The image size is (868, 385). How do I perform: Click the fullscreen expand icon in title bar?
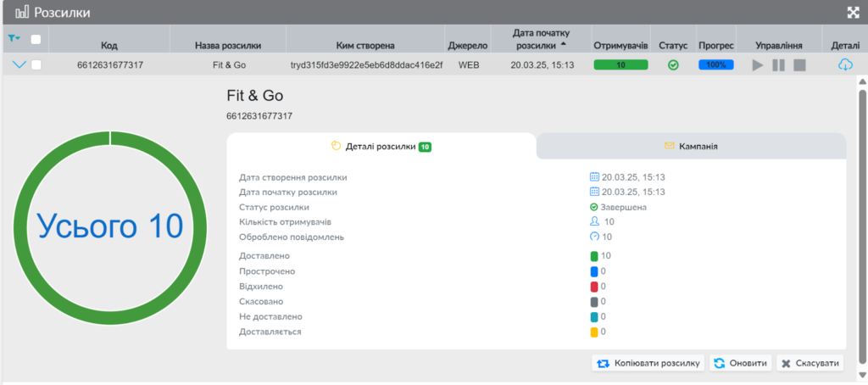tap(853, 13)
